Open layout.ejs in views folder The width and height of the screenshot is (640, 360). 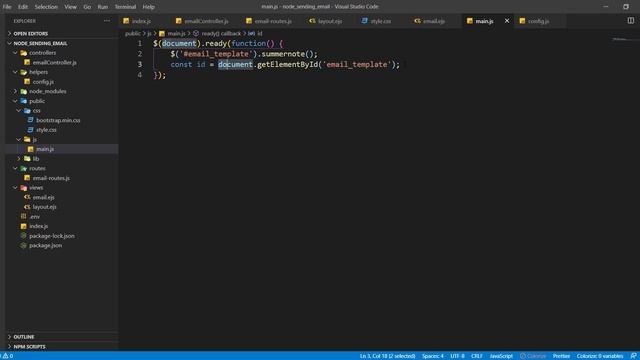pyautogui.click(x=44, y=207)
